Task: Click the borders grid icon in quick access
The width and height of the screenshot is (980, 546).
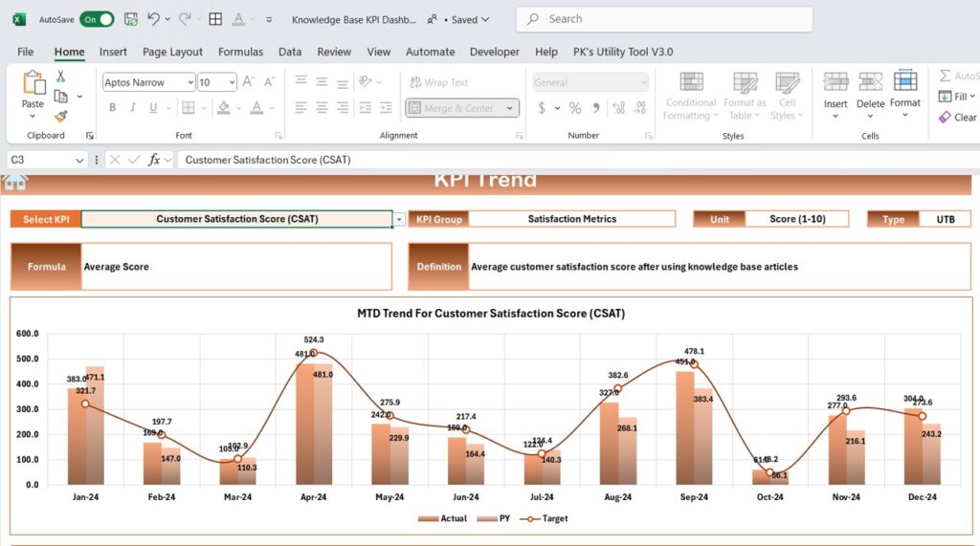Action: (x=215, y=19)
